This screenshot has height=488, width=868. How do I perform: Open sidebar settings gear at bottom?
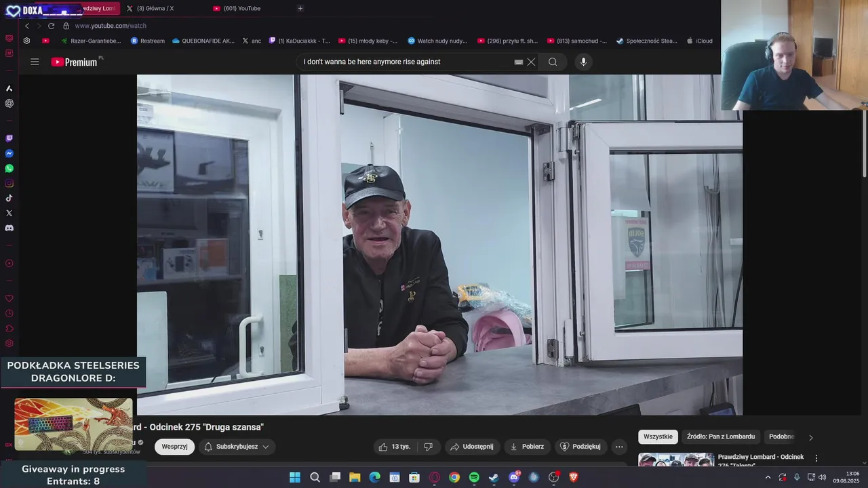coord(9,343)
